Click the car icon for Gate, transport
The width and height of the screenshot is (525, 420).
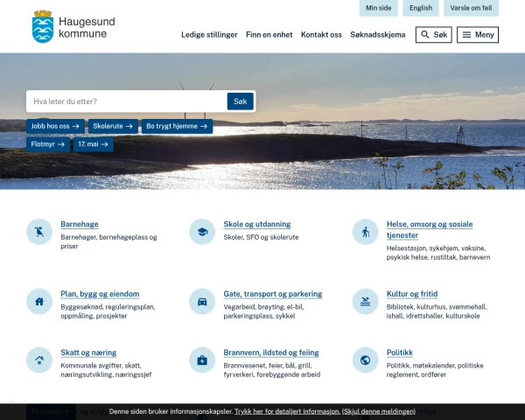[x=202, y=301]
